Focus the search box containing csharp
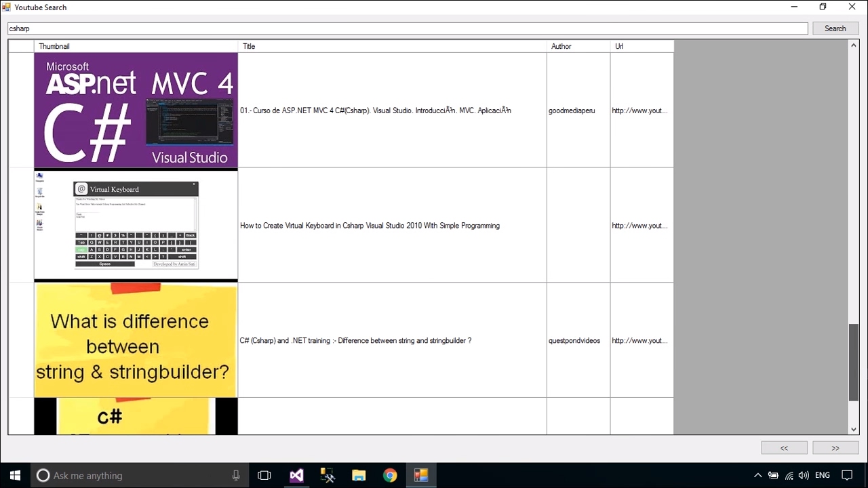Viewport: 868px width, 488px height. [408, 28]
